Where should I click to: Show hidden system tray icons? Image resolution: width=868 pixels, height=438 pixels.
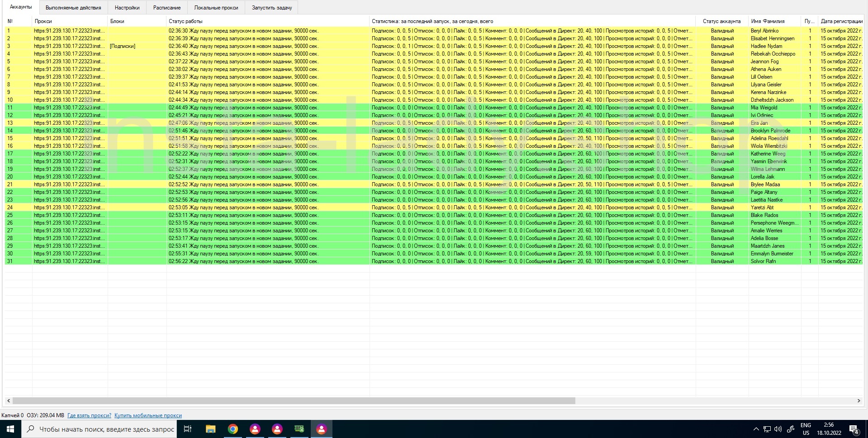(x=756, y=429)
